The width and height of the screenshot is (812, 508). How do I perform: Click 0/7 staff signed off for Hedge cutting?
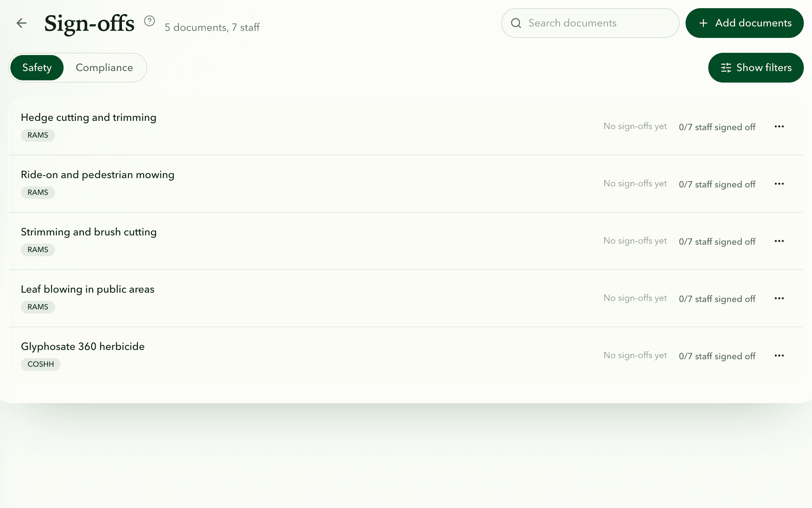tap(717, 127)
